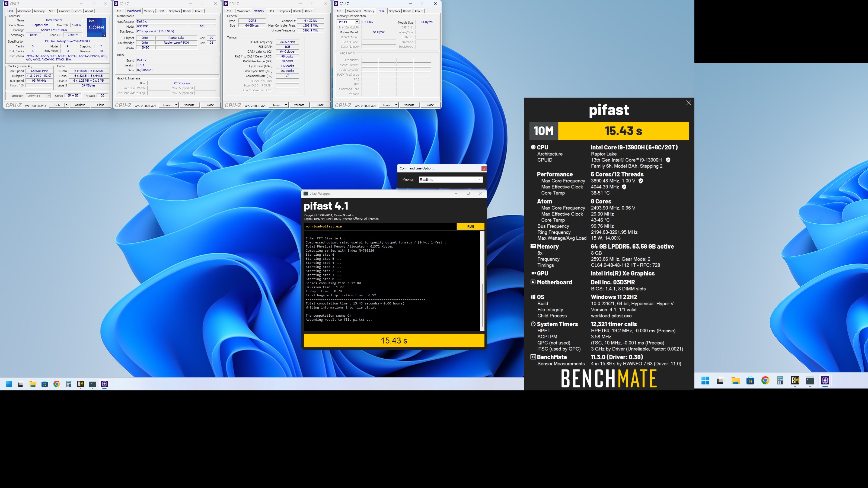Click the 'Total computation time : 15.43 seconds' line

tap(355, 303)
